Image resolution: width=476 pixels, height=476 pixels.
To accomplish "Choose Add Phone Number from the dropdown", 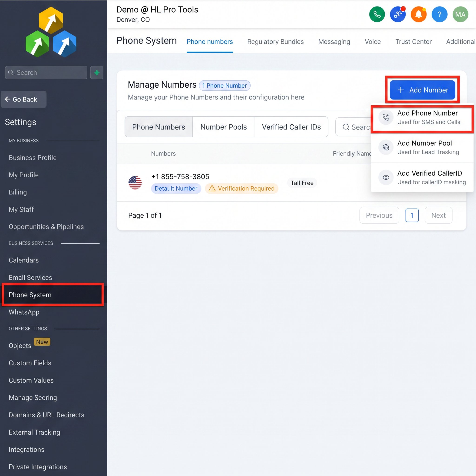I will [422, 118].
